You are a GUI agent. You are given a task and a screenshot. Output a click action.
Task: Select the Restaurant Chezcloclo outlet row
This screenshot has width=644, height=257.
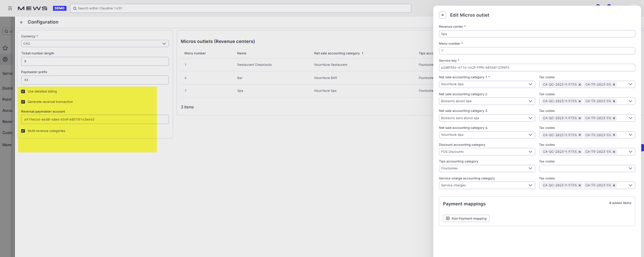click(254, 65)
